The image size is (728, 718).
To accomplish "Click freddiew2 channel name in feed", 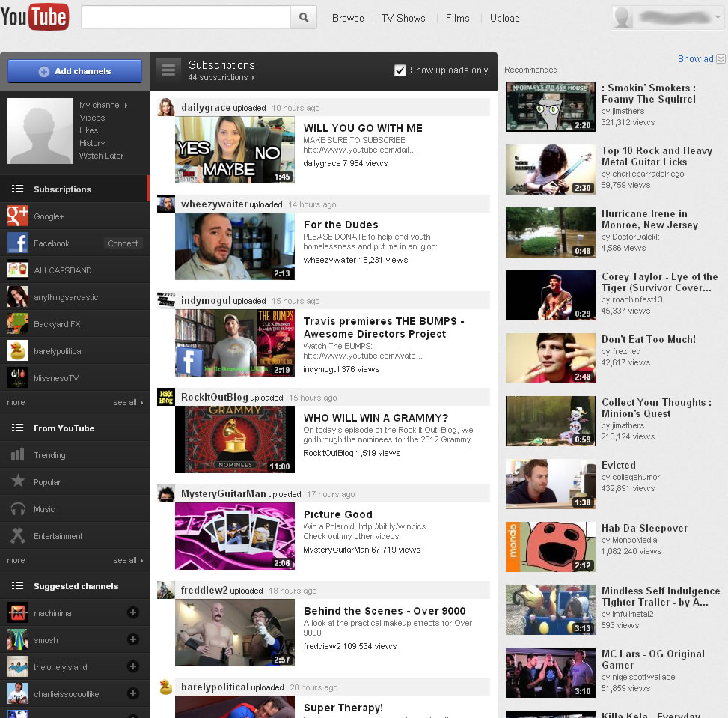I will [x=204, y=590].
